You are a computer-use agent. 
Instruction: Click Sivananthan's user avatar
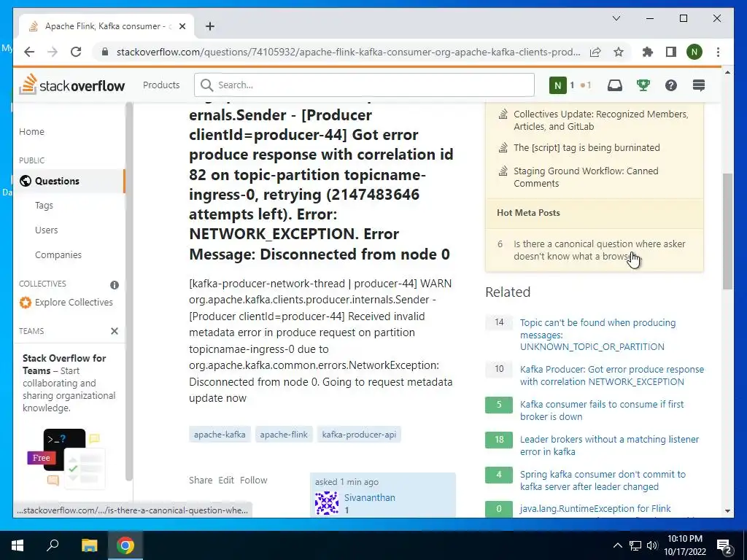point(327,503)
